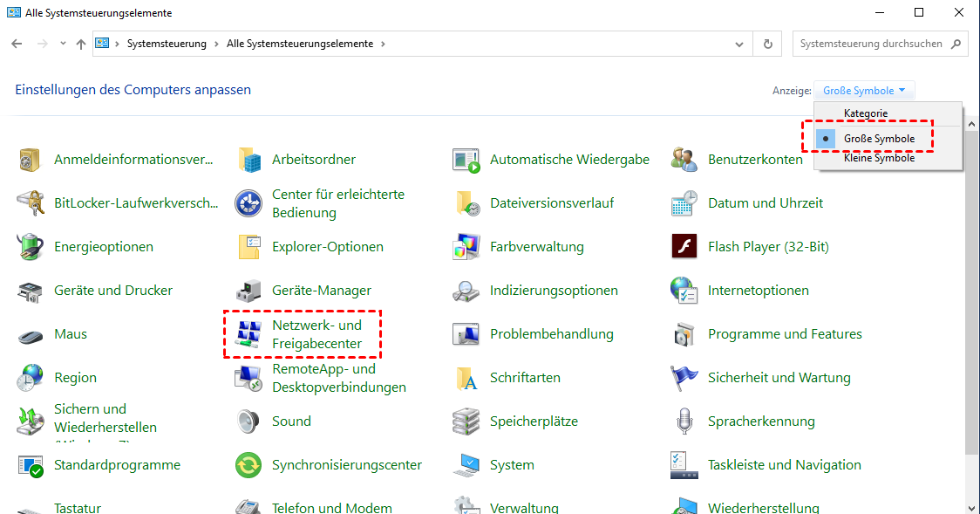Select Kleine Symbole view option
This screenshot has height=514, width=980.
pos(879,158)
